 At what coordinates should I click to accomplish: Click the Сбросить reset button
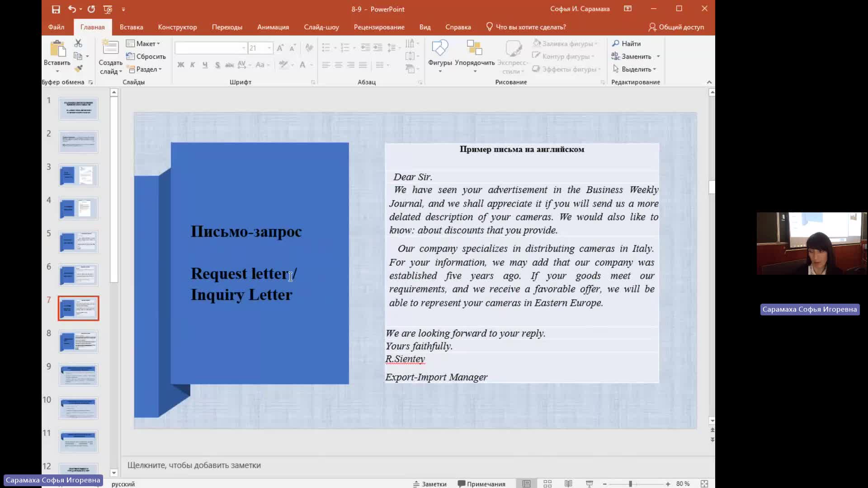(x=146, y=56)
